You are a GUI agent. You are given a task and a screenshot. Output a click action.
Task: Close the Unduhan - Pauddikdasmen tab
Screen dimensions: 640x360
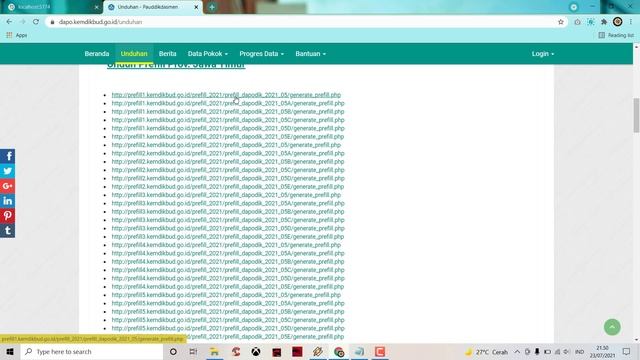[196, 7]
